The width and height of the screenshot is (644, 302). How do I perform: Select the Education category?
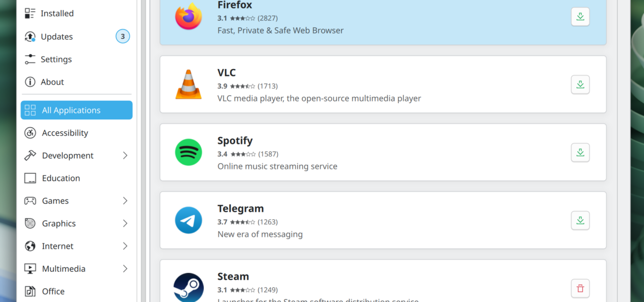(61, 178)
